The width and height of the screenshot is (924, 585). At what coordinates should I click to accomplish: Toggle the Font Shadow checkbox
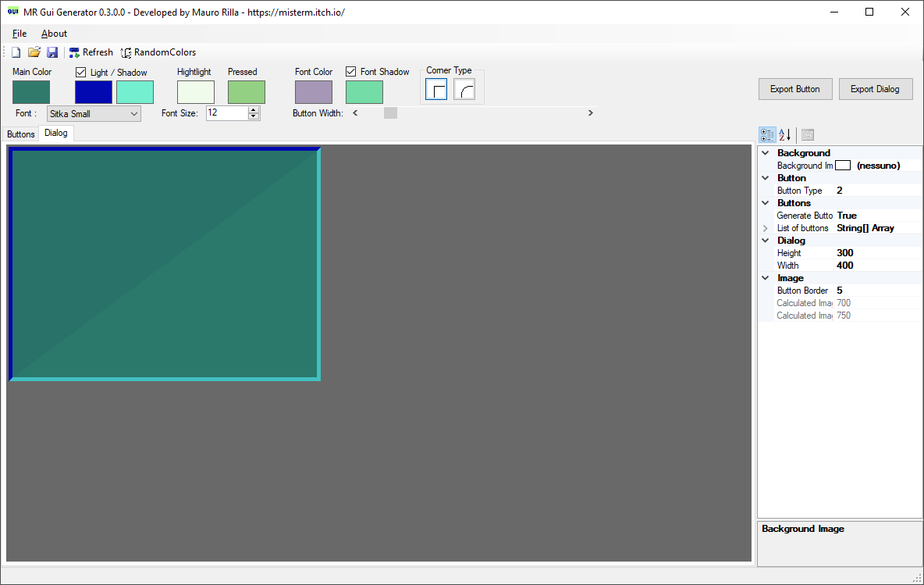click(350, 71)
